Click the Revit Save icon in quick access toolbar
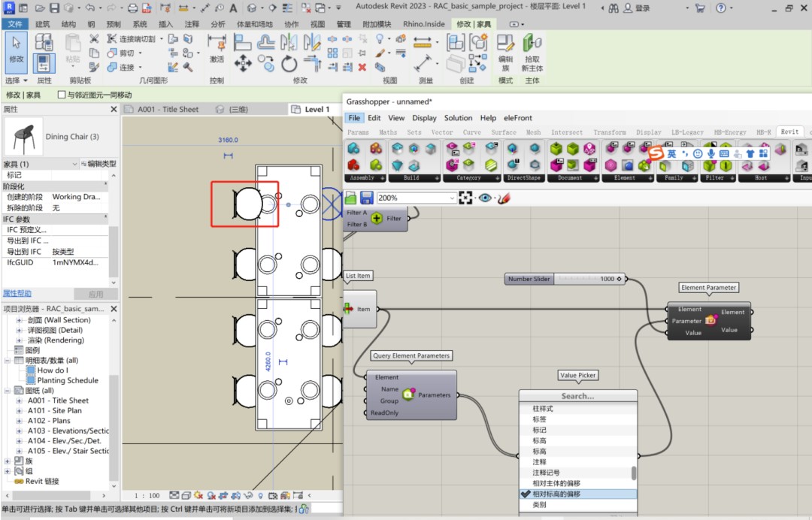The image size is (812, 520). pyautogui.click(x=54, y=8)
